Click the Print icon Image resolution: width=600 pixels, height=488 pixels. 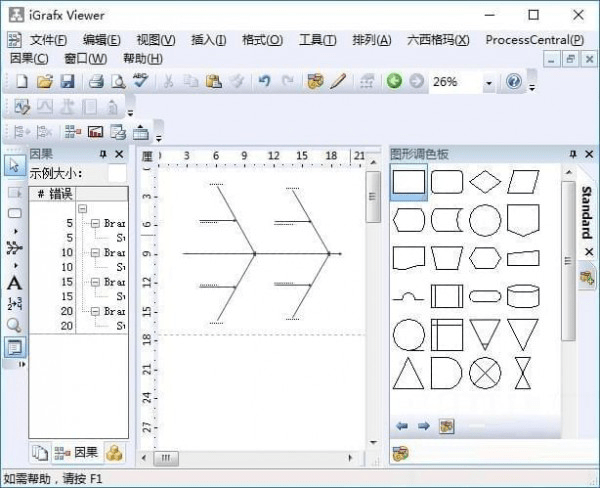click(96, 82)
